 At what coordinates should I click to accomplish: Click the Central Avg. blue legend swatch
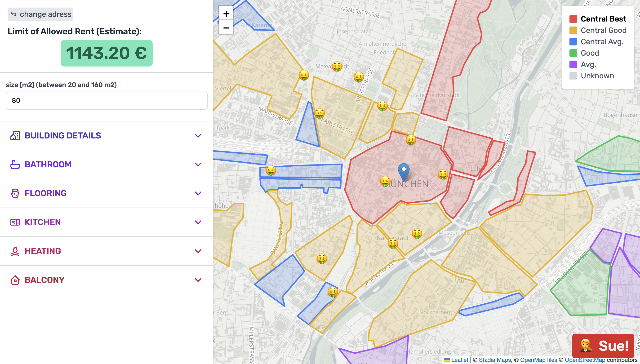point(573,42)
